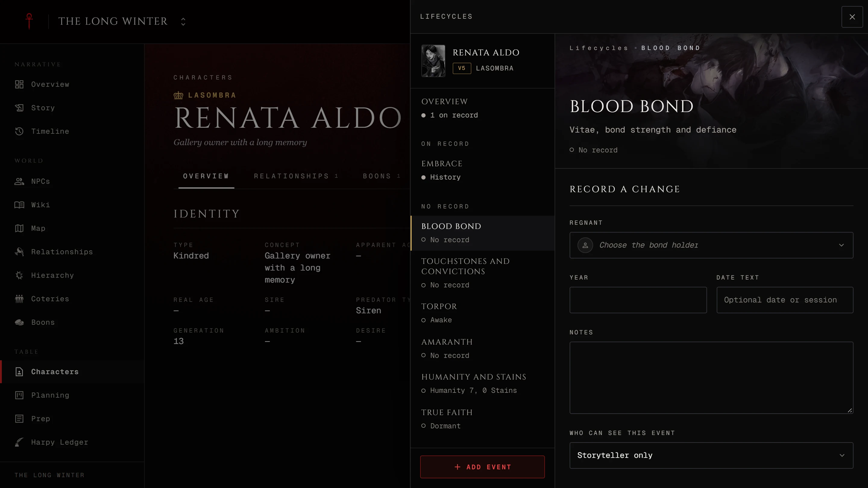
Task: Click the Prep list icon
Action: [x=19, y=419]
